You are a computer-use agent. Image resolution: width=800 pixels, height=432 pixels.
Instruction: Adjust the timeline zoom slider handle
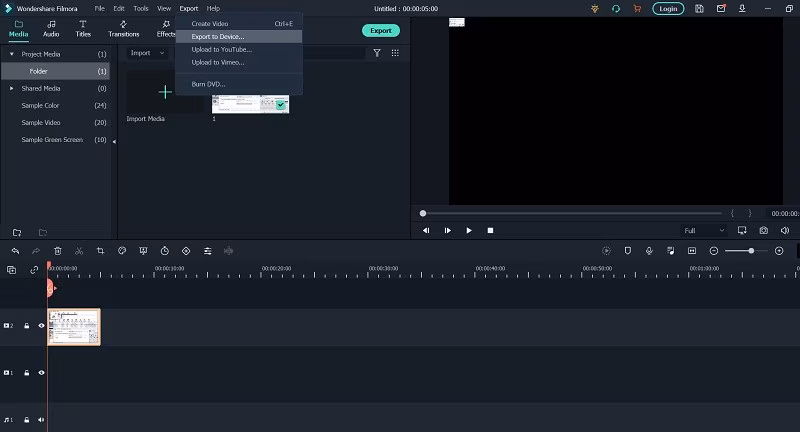pos(751,251)
